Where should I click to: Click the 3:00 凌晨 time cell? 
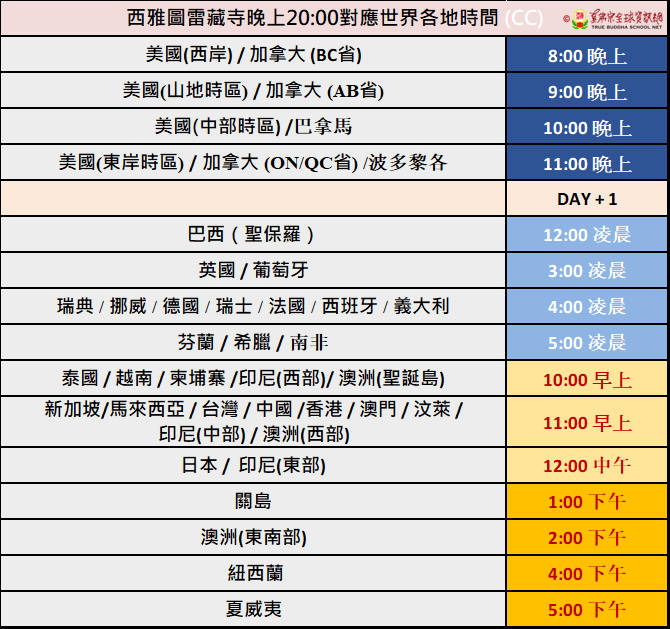[587, 271]
